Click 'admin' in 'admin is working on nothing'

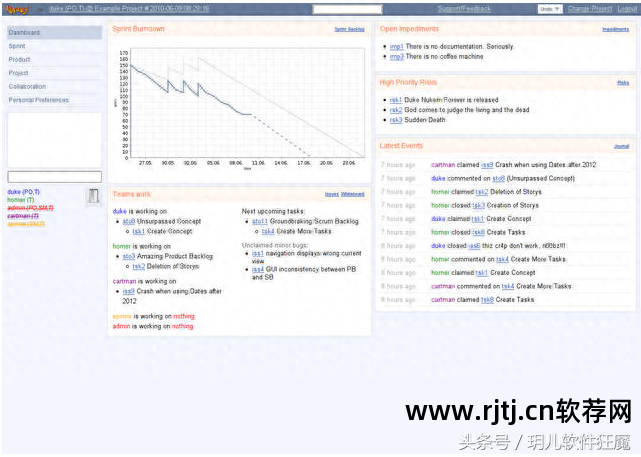tap(121, 327)
